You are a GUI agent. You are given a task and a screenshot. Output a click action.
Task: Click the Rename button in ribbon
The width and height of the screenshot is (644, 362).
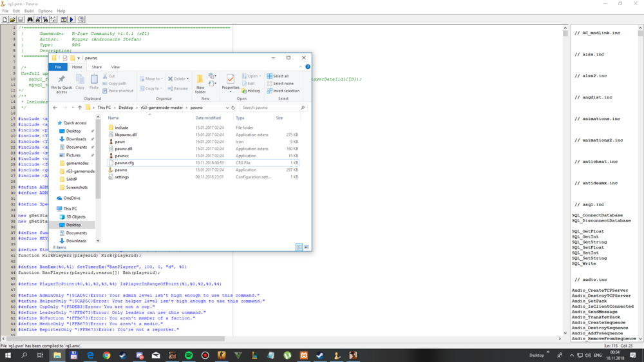[178, 88]
